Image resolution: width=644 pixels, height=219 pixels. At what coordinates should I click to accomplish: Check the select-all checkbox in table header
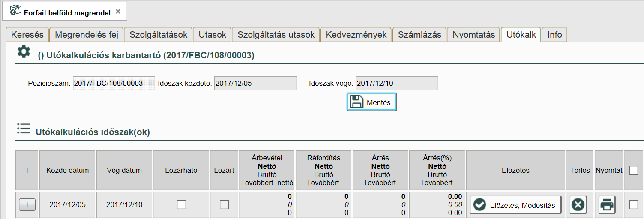633,171
